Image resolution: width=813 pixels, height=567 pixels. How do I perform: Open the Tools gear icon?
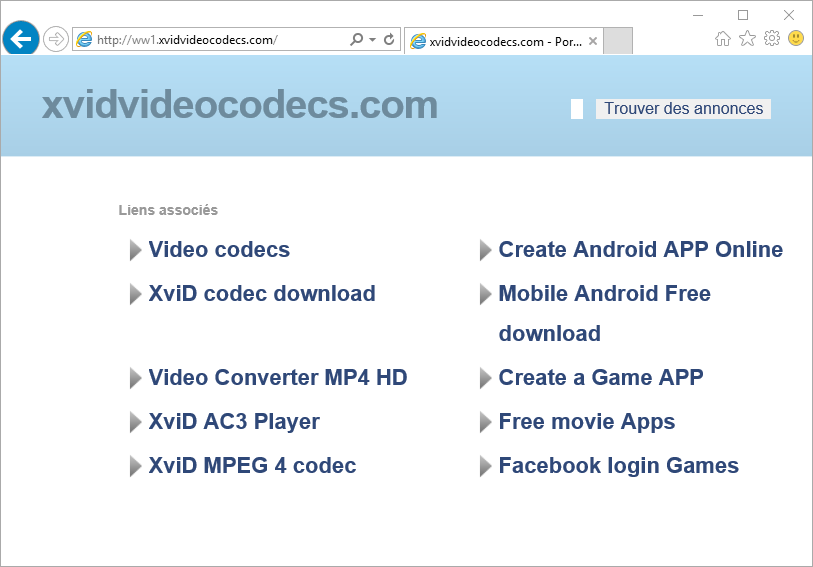tap(772, 38)
